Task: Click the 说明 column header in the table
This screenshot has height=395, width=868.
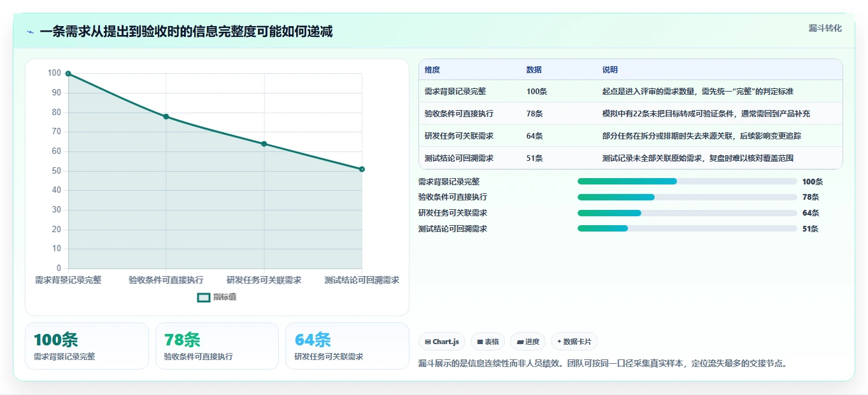Action: click(610, 70)
